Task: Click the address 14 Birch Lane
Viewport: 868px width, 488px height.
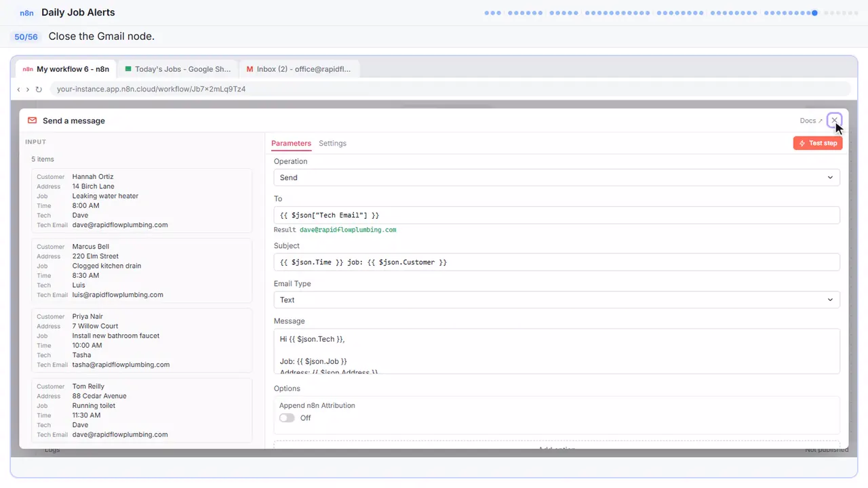Action: (94, 186)
